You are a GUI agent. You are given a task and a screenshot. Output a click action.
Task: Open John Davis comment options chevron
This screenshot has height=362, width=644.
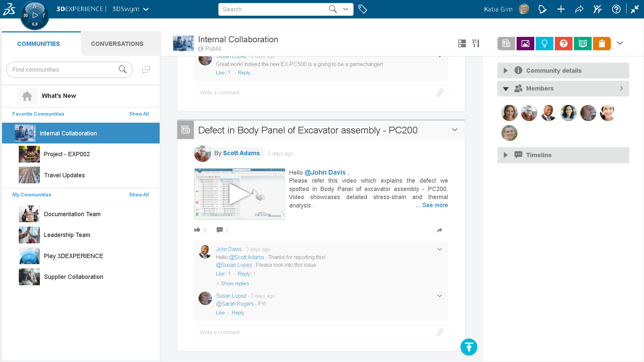pos(440,249)
